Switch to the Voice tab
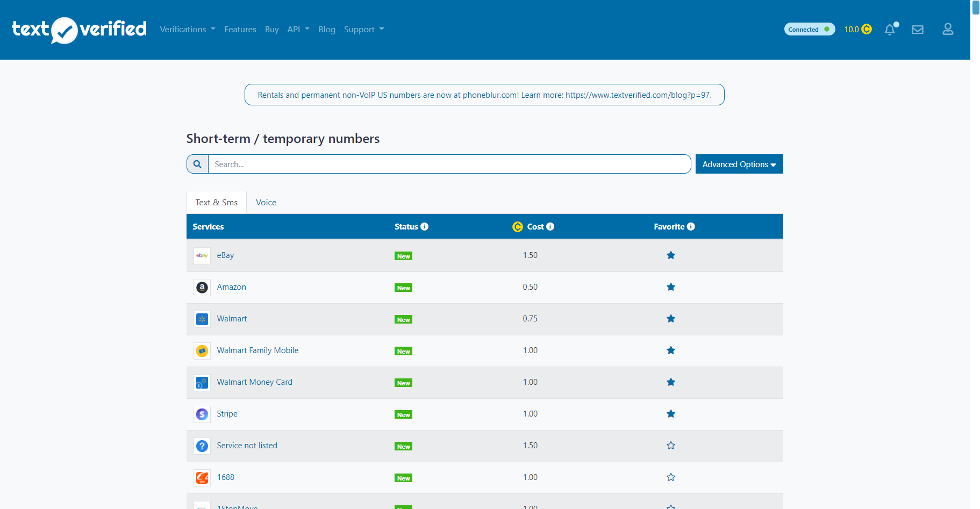The height and width of the screenshot is (509, 980). [266, 203]
